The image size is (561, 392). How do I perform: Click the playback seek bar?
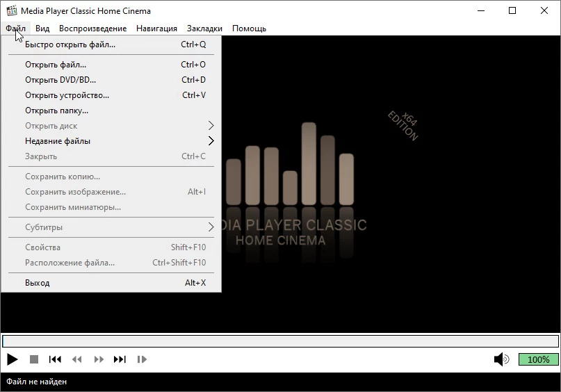click(x=280, y=341)
